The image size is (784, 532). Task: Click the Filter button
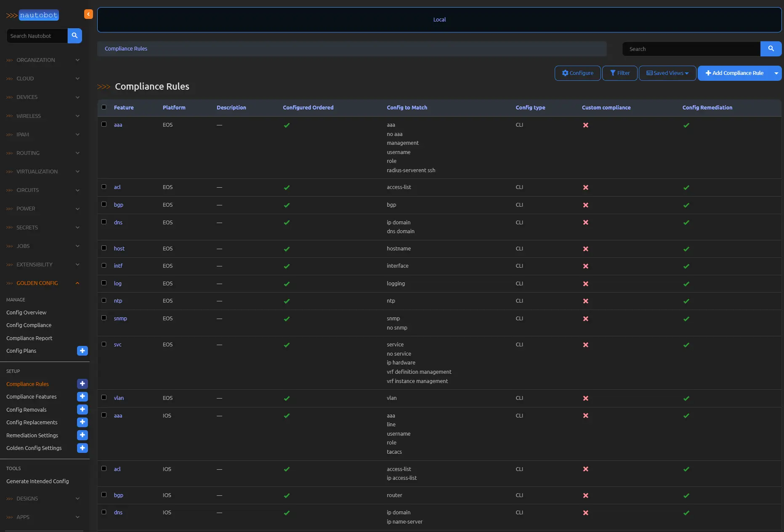[x=619, y=73]
